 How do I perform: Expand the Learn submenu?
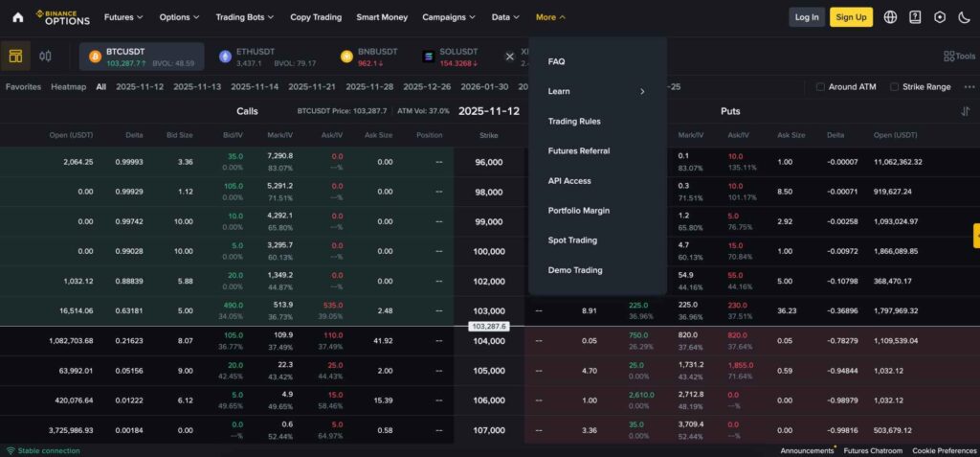[597, 91]
